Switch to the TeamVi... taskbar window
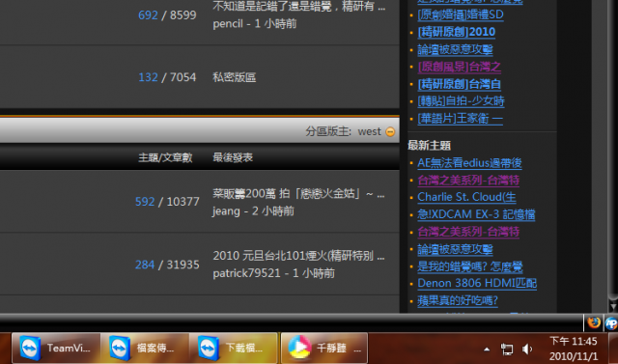 point(56,349)
